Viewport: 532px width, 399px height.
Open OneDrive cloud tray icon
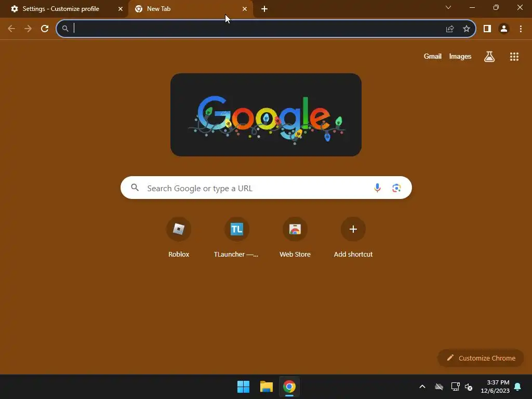click(439, 387)
